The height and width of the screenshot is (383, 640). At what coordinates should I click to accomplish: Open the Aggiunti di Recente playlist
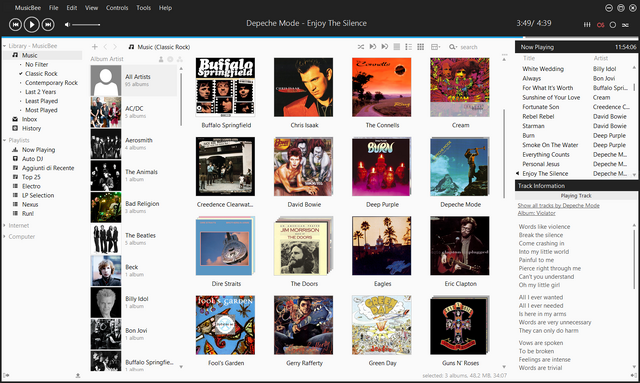click(x=48, y=168)
